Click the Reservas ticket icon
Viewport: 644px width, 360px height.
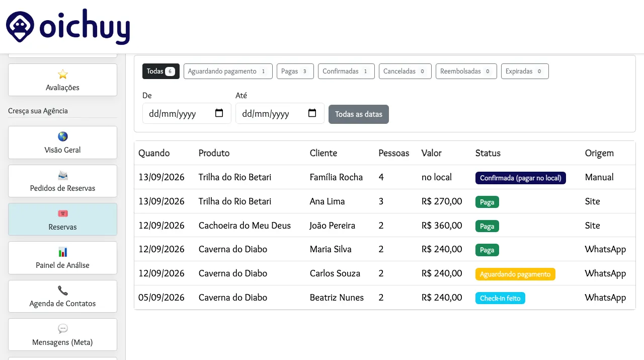[x=63, y=213]
